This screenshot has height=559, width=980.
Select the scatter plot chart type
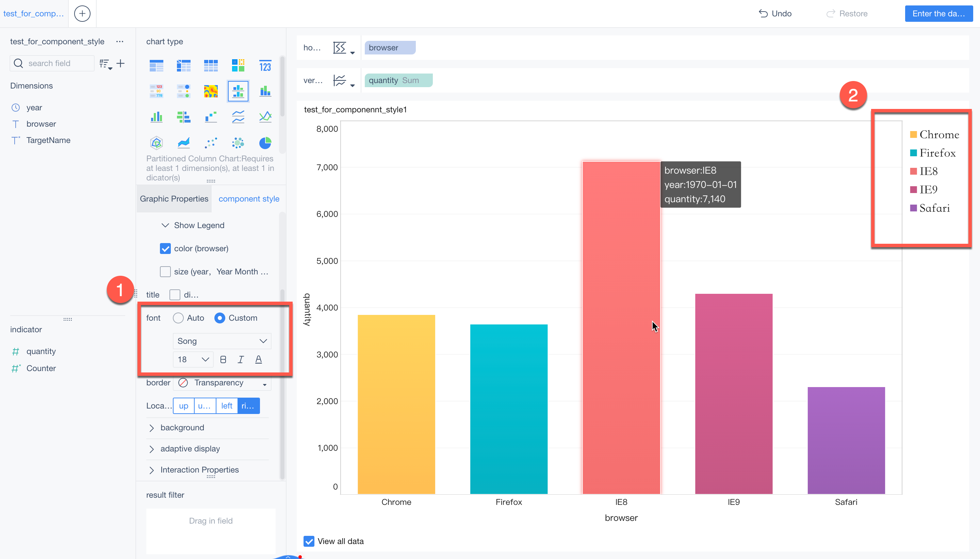pyautogui.click(x=211, y=143)
